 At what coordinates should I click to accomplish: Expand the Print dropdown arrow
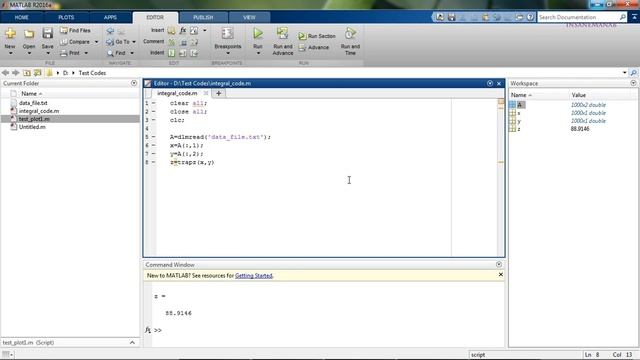(x=86, y=53)
